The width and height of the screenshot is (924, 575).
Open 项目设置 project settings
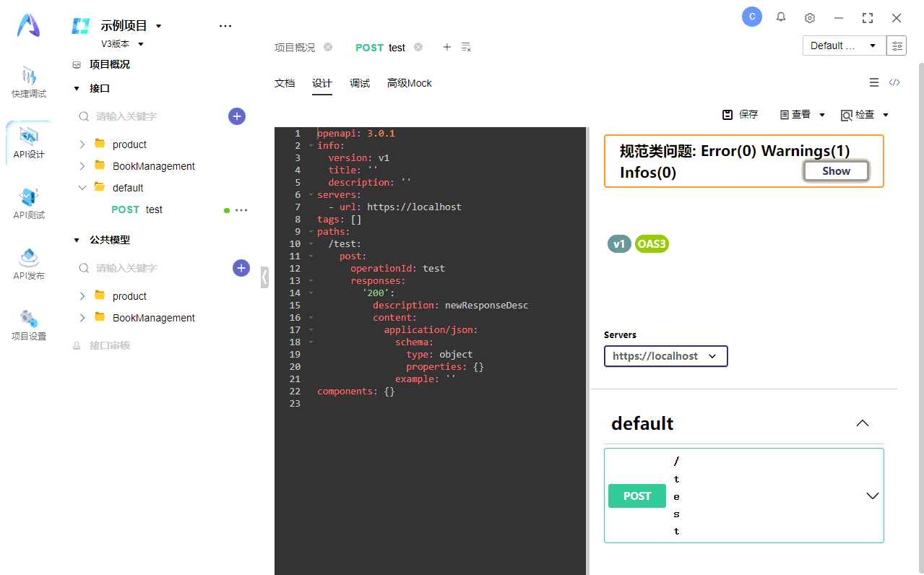[29, 325]
